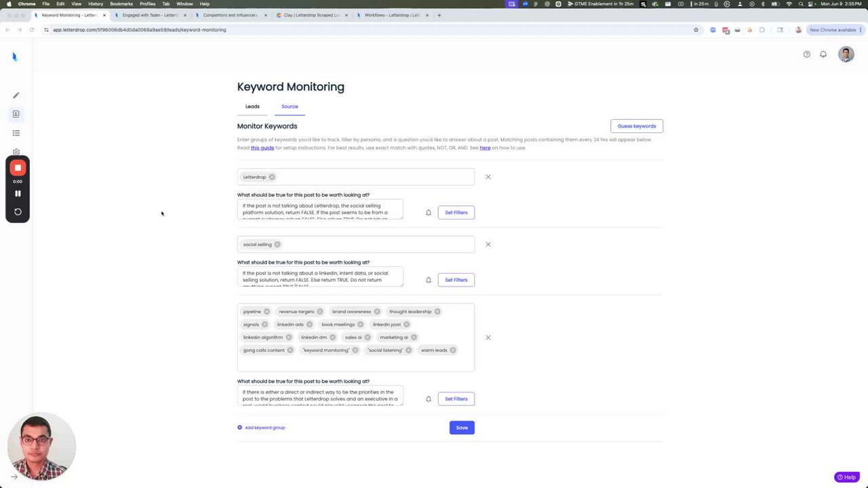
Task: Open Set Filters for Letterdrop group
Action: click(456, 213)
